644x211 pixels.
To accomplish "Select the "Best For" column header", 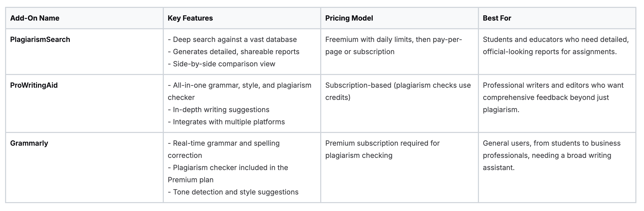I will click(497, 18).
